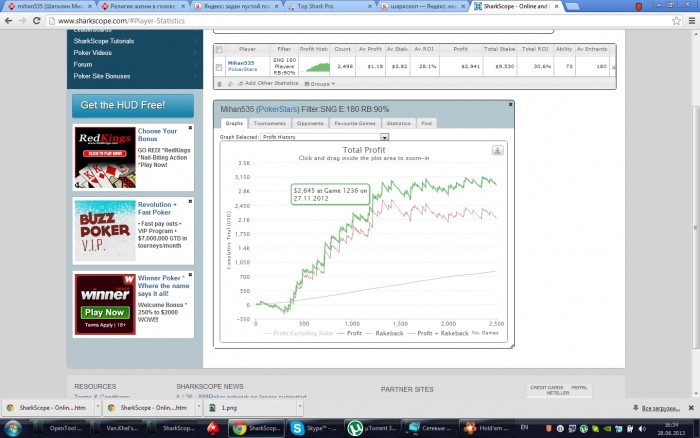
Task: Click the Play Now button in Winner ad
Action: click(x=104, y=313)
